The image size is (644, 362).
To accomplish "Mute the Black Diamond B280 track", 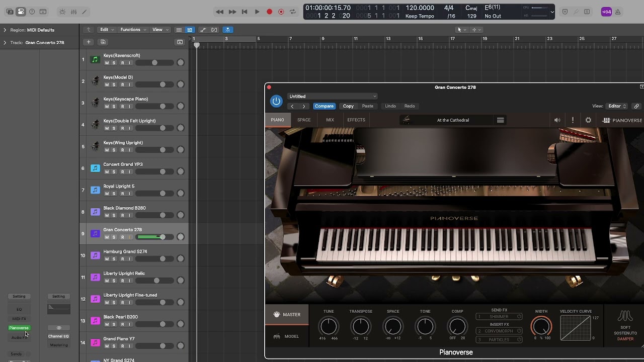I will [x=107, y=215].
